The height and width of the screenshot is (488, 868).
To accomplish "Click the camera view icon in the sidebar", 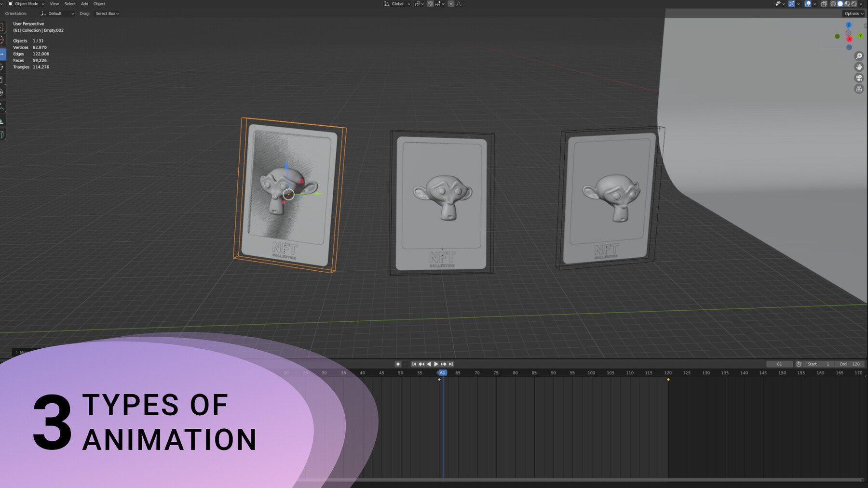I will 859,79.
